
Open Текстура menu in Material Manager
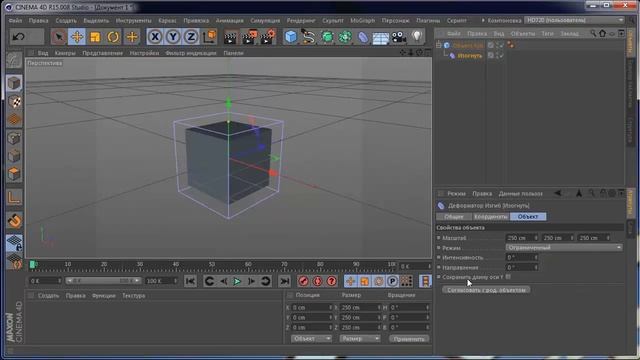[134, 296]
